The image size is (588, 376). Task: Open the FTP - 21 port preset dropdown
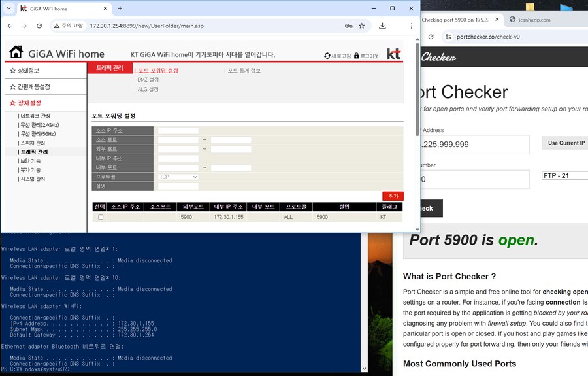click(x=564, y=175)
